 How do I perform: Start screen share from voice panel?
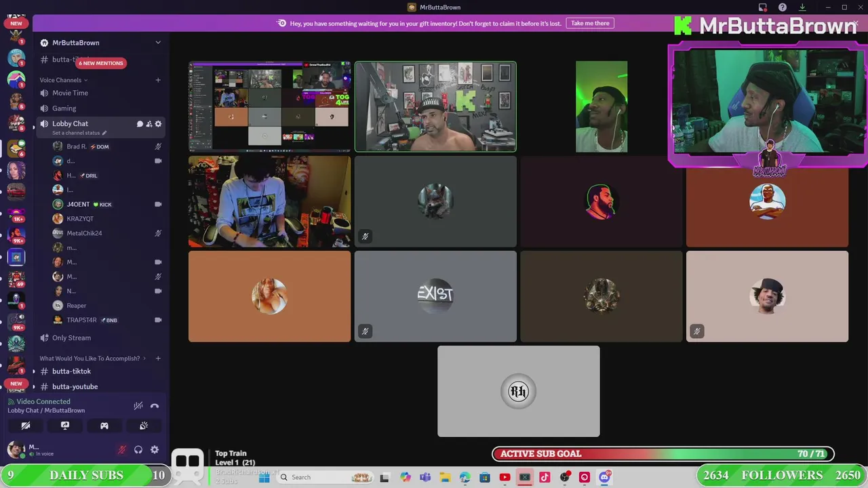point(65,426)
